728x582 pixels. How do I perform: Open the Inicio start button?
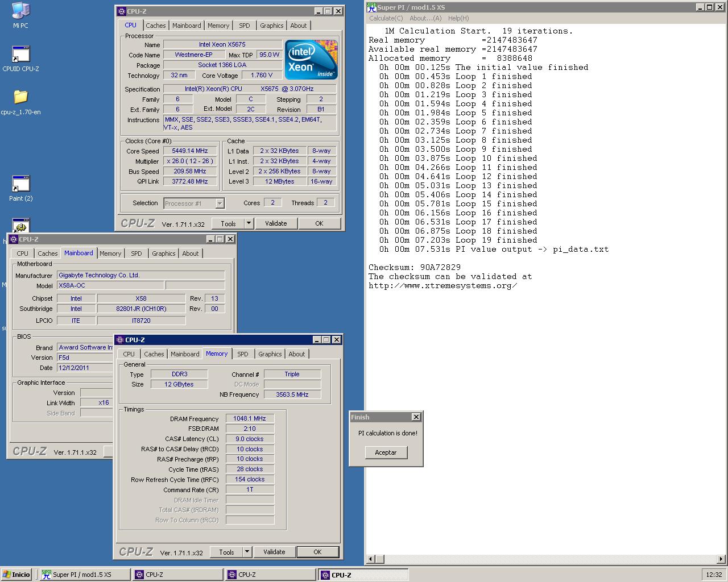tap(16, 575)
